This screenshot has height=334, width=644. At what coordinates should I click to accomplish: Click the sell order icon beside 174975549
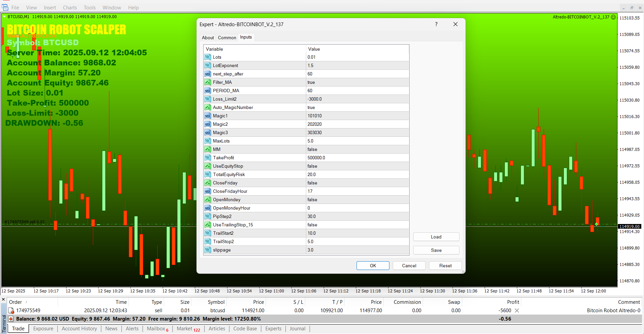click(11, 311)
